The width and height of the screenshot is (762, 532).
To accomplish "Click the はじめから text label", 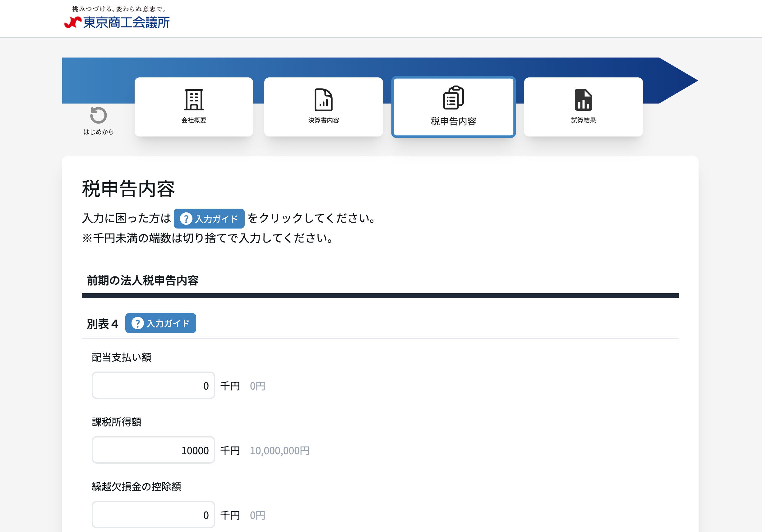I will [98, 132].
